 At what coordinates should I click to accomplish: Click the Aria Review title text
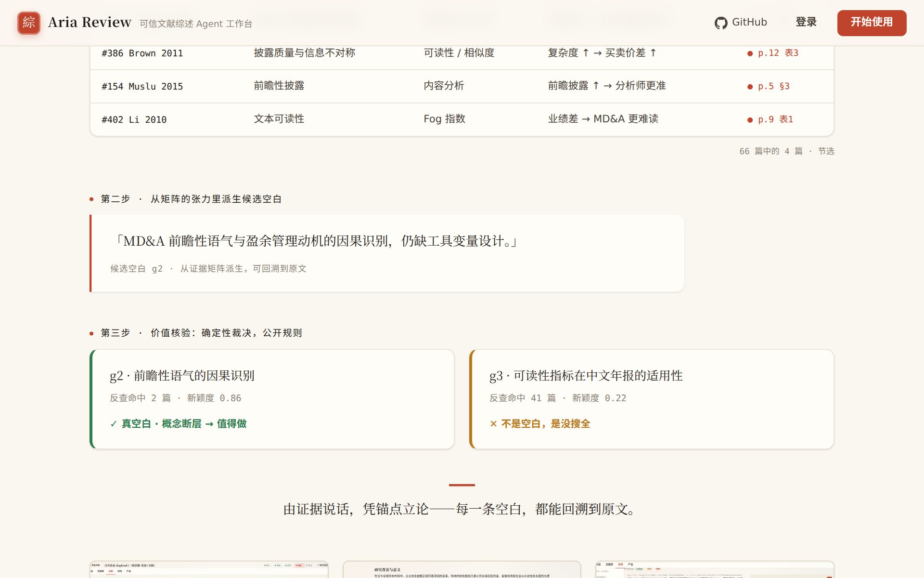[x=90, y=22]
